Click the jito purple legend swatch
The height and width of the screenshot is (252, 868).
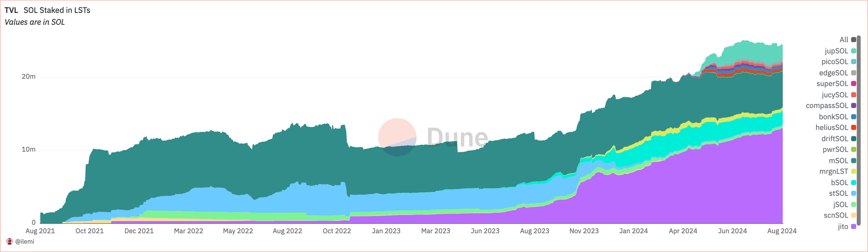coord(854,226)
